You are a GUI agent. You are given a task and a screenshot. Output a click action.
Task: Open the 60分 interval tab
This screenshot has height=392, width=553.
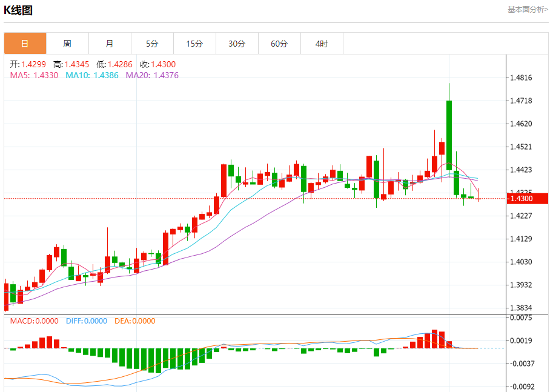(279, 44)
